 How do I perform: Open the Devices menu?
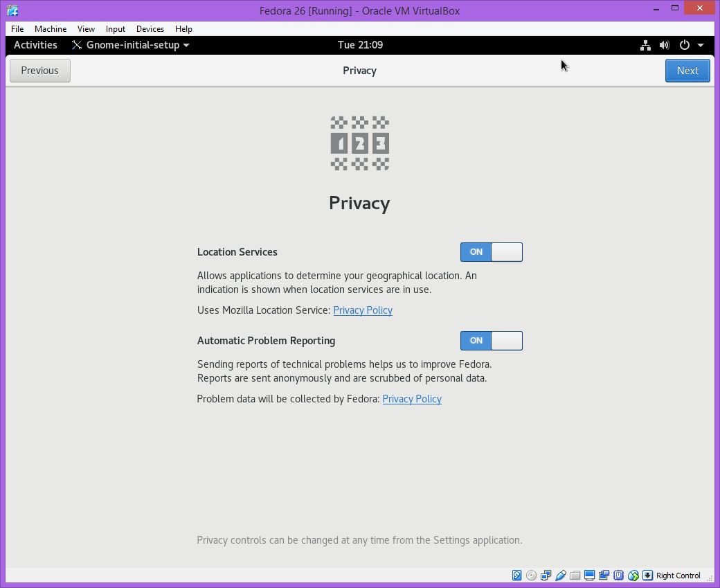150,29
